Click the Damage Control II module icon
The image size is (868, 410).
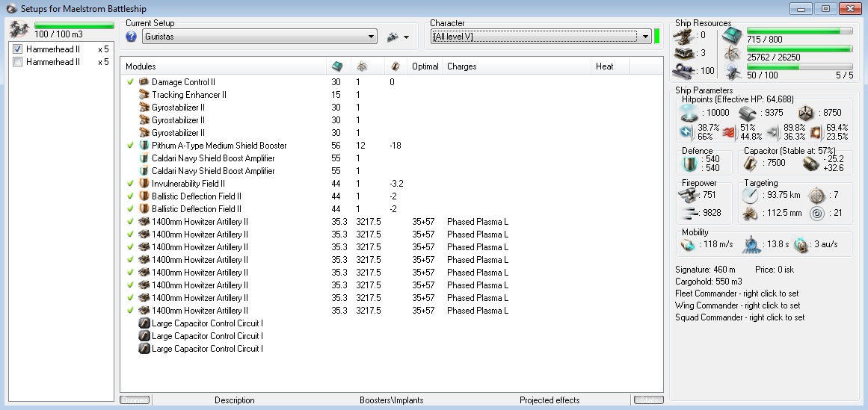pyautogui.click(x=144, y=82)
